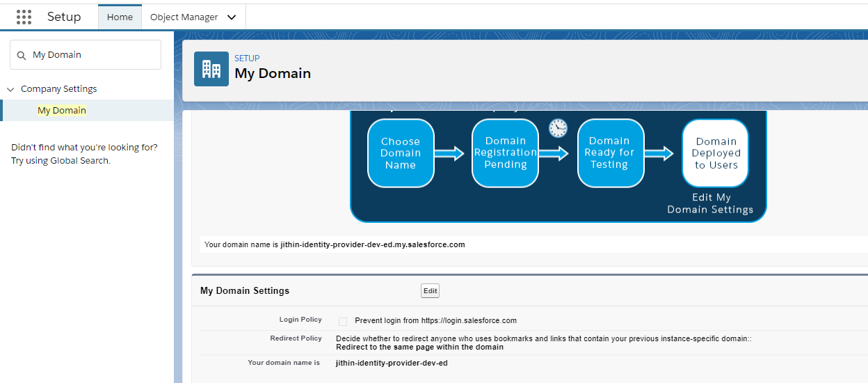868x383 pixels.
Task: Click the 'Try using Global Search' text
Action: [x=61, y=161]
